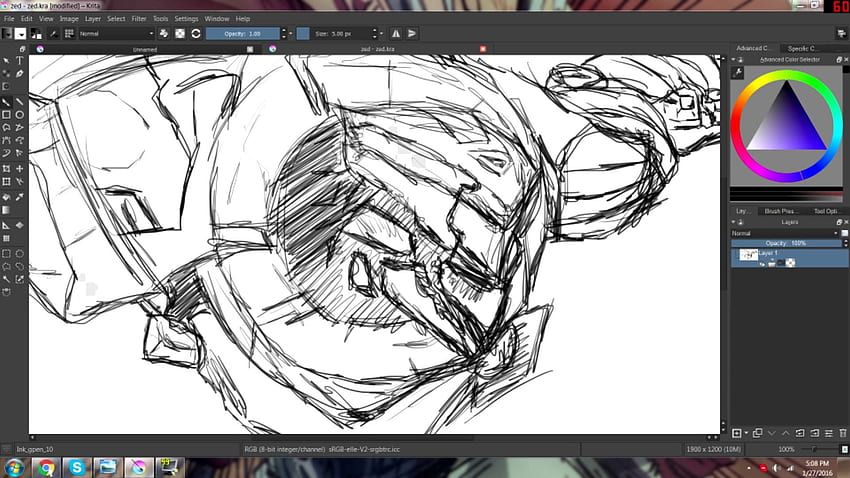Duplicate the current layer
850x478 pixels.
(x=758, y=433)
